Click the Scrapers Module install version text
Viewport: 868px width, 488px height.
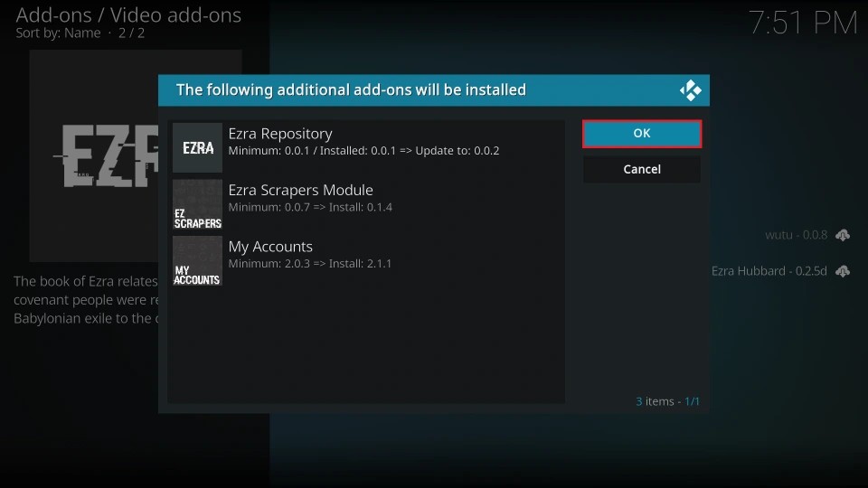(310, 208)
